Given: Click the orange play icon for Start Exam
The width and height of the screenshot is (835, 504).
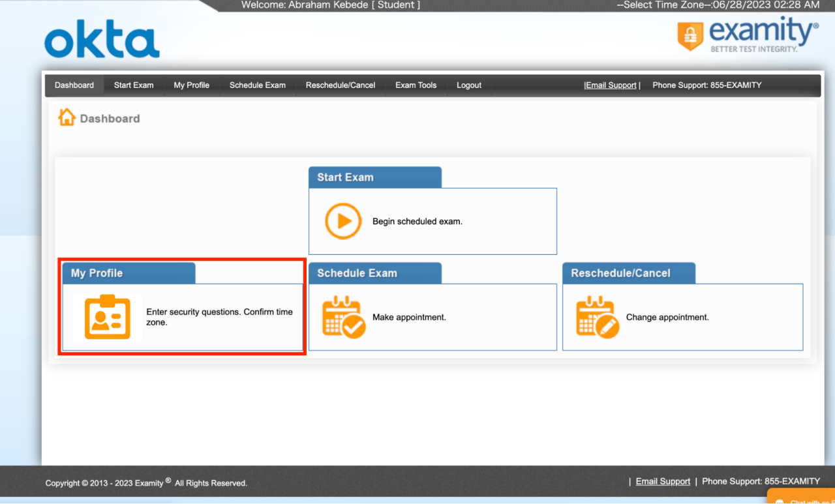Looking at the screenshot, I should click(342, 222).
